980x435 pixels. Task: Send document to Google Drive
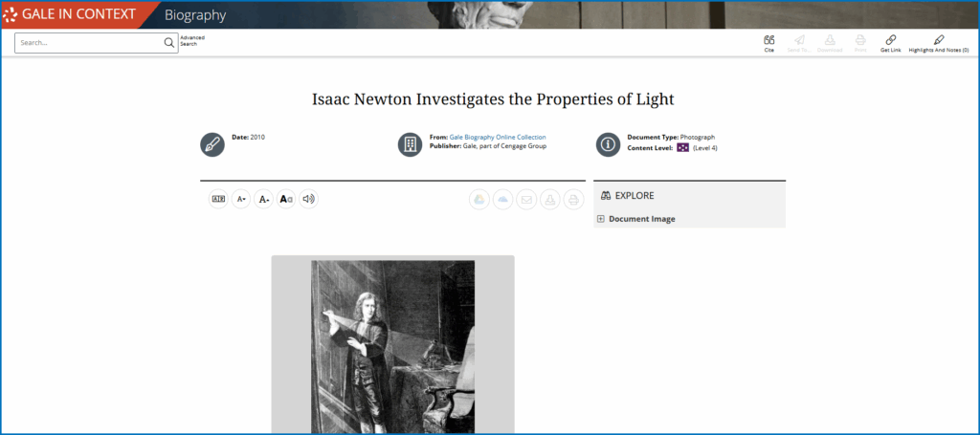tap(479, 199)
